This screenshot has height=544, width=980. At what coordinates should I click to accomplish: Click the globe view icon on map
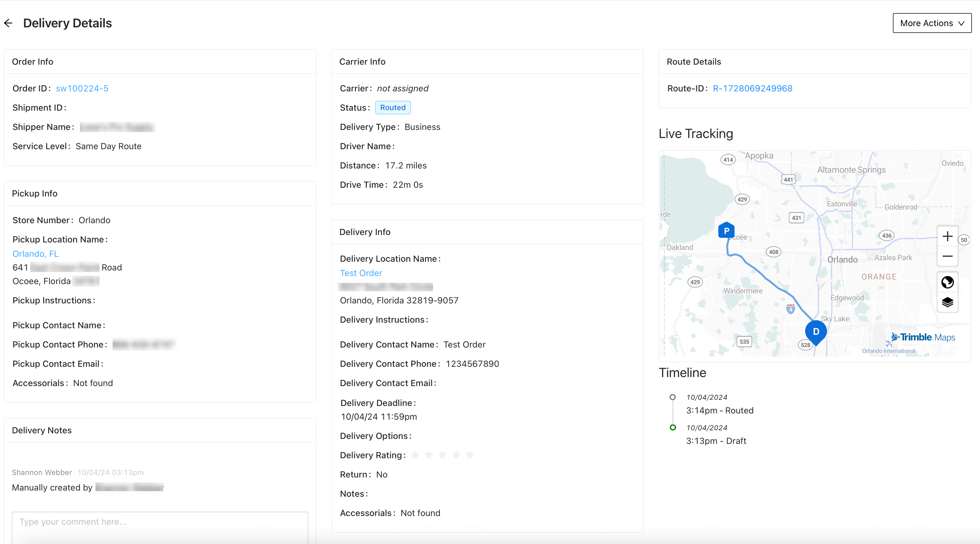click(947, 282)
